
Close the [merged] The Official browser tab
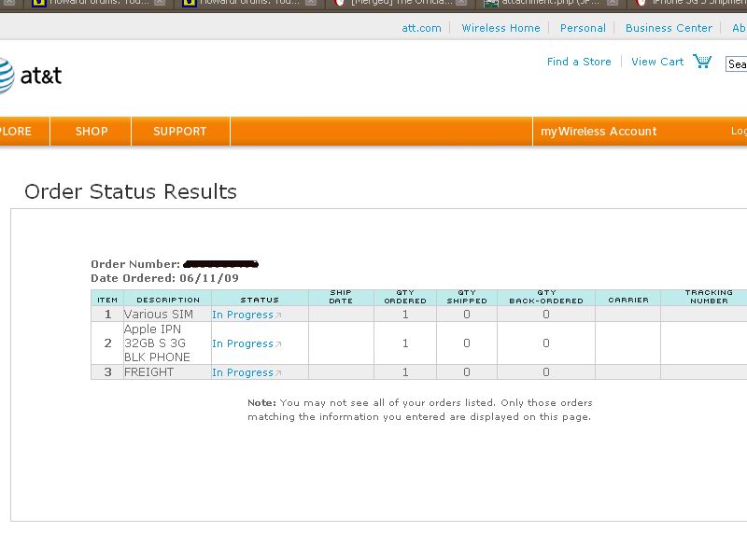point(461,3)
